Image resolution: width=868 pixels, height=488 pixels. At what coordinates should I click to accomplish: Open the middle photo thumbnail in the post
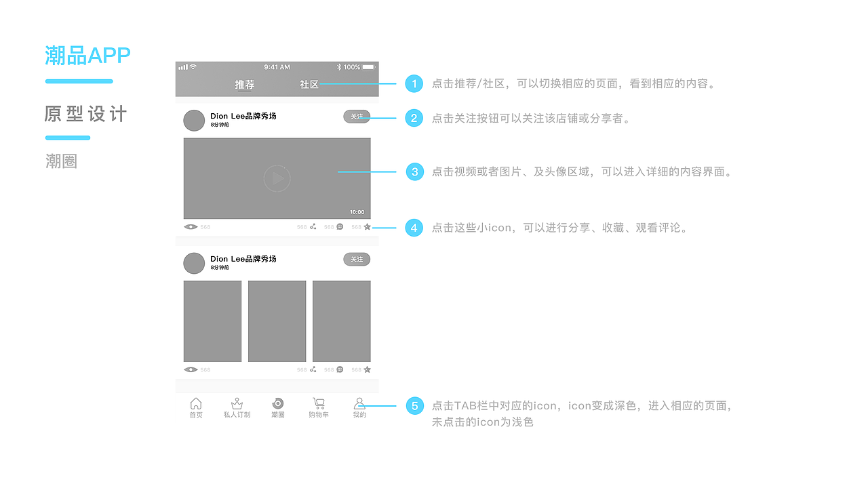tap(277, 321)
